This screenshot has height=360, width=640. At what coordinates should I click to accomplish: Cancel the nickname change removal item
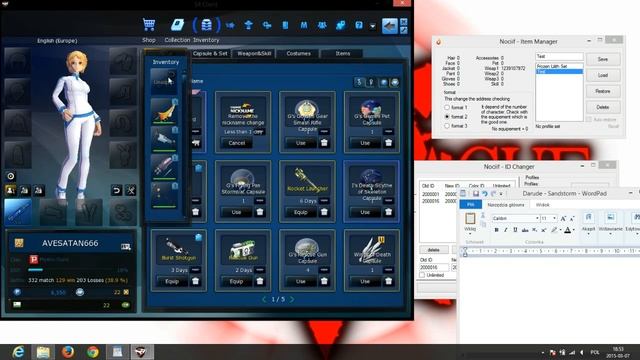(x=237, y=143)
